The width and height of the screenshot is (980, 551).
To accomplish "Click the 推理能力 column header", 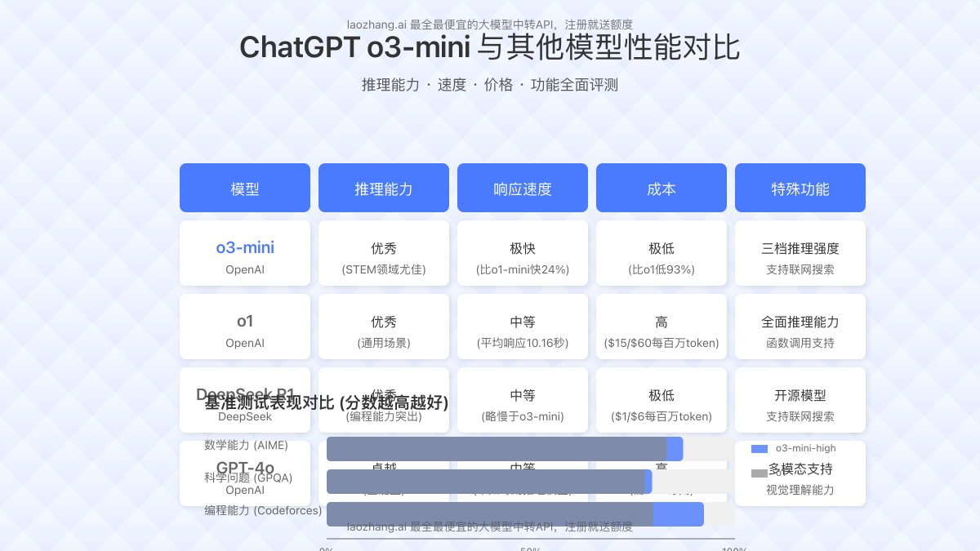I will coord(384,188).
